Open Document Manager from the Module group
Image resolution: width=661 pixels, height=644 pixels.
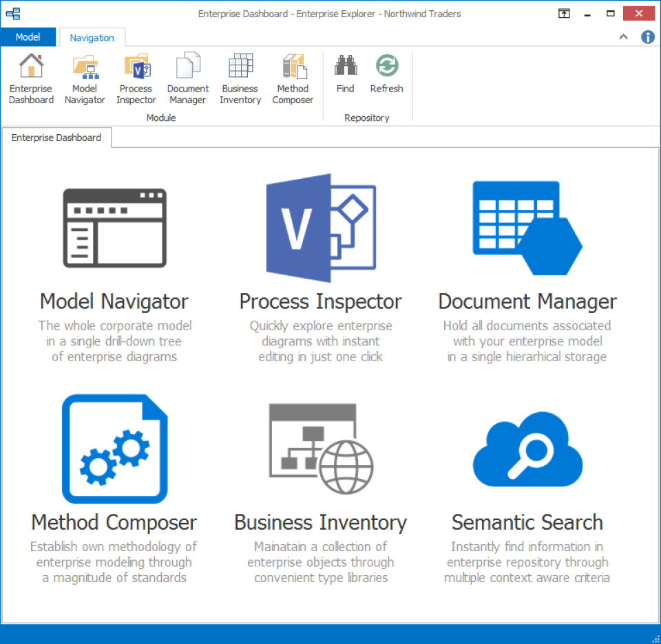click(187, 76)
